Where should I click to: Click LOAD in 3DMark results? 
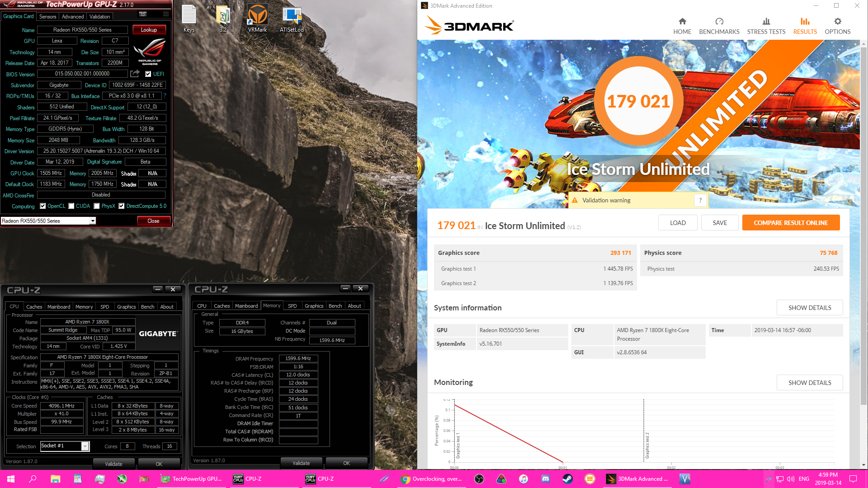pyautogui.click(x=678, y=223)
